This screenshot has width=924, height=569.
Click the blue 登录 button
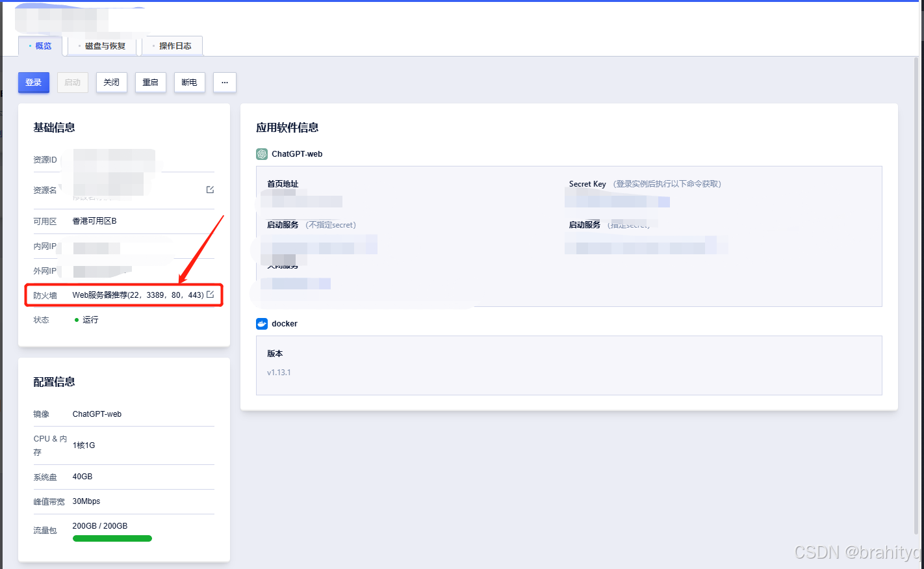pos(33,82)
